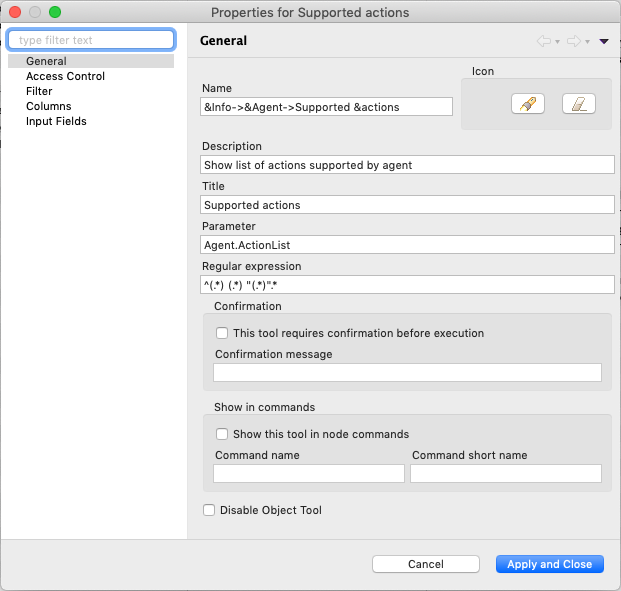The image size is (621, 591).
Task: Switch to Input Fields page
Action: [x=56, y=121]
